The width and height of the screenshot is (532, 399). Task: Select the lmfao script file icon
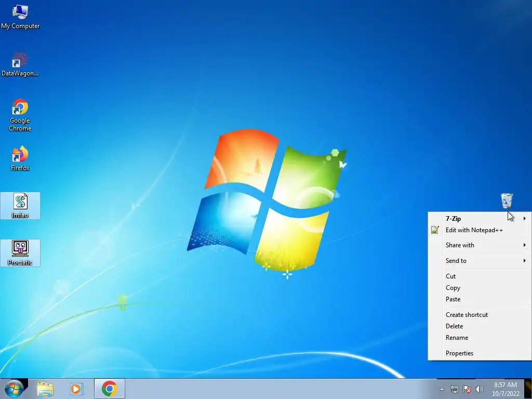pos(20,206)
